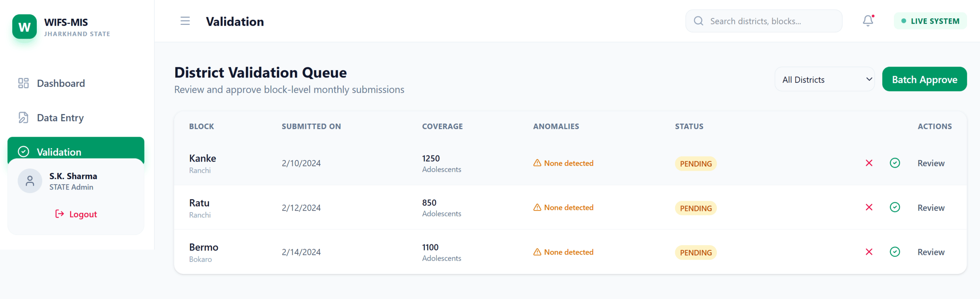980x299 pixels.
Task: Approve the Kanke block with the checkmark
Action: pos(895,163)
